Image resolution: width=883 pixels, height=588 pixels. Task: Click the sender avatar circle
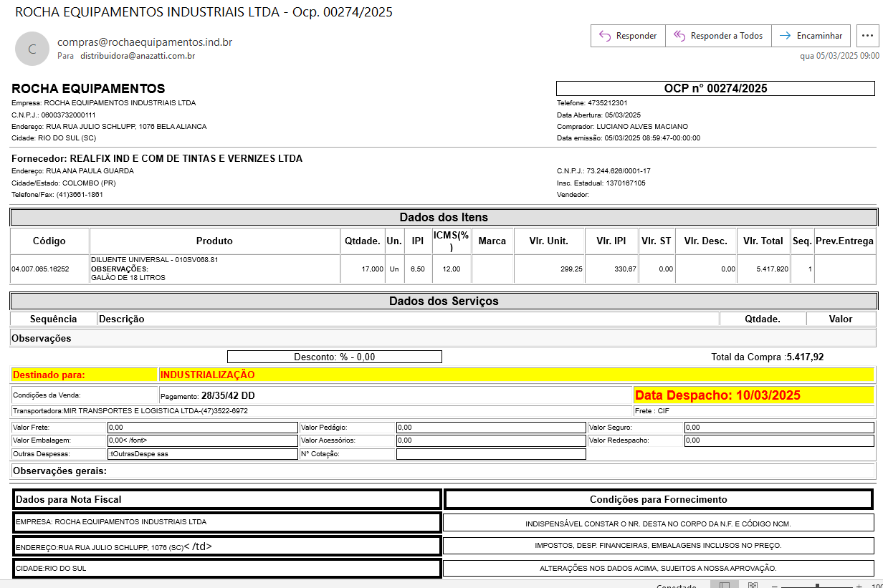pos(32,49)
